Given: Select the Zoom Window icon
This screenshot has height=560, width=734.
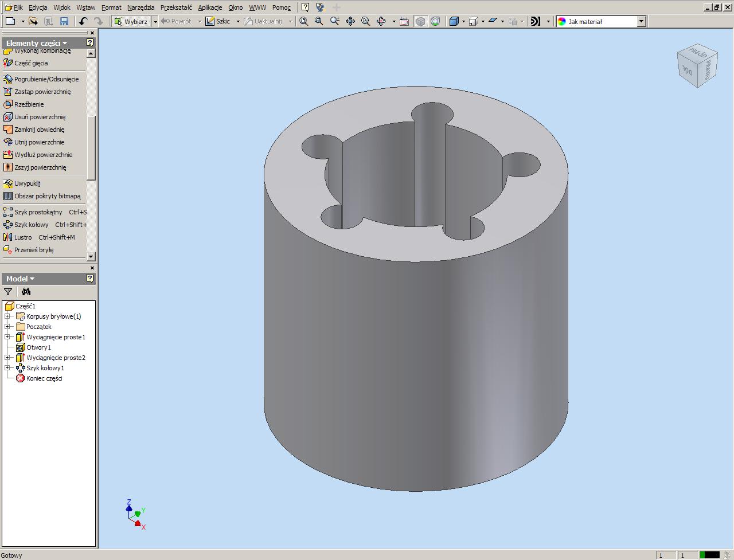Looking at the screenshot, I should [x=319, y=21].
